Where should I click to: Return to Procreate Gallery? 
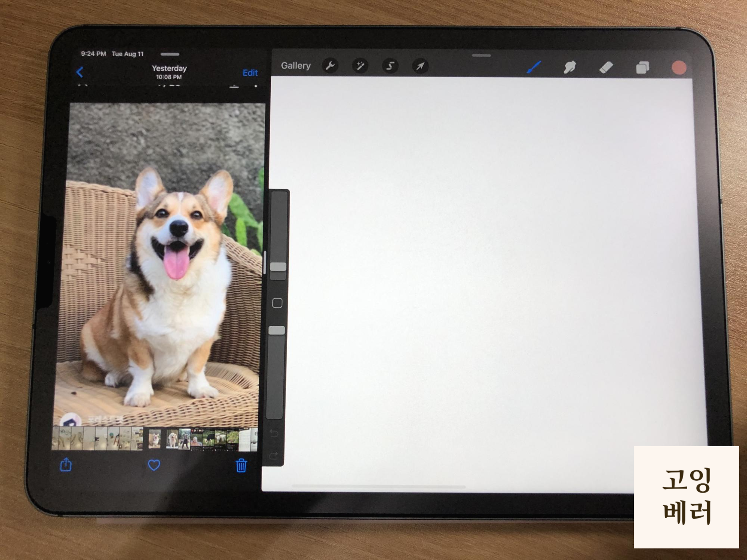(x=295, y=66)
